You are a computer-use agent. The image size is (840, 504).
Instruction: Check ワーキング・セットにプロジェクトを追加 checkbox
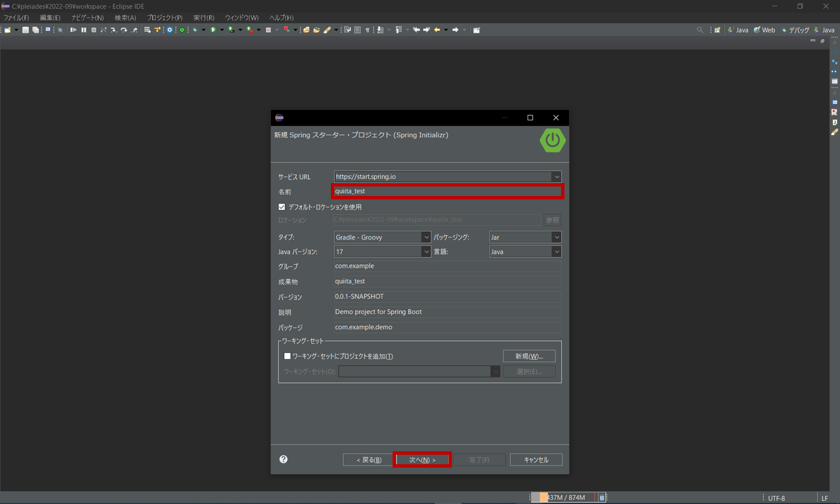[x=287, y=356]
